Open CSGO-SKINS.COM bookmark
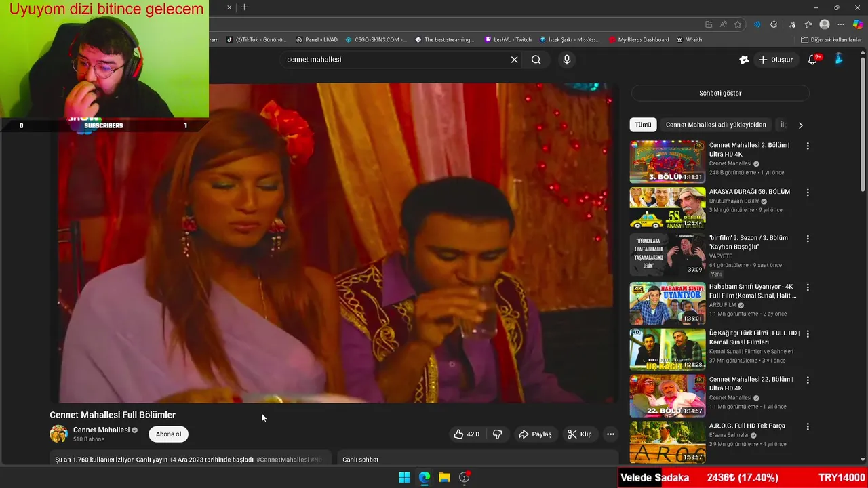The image size is (868, 488). pyautogui.click(x=376, y=40)
